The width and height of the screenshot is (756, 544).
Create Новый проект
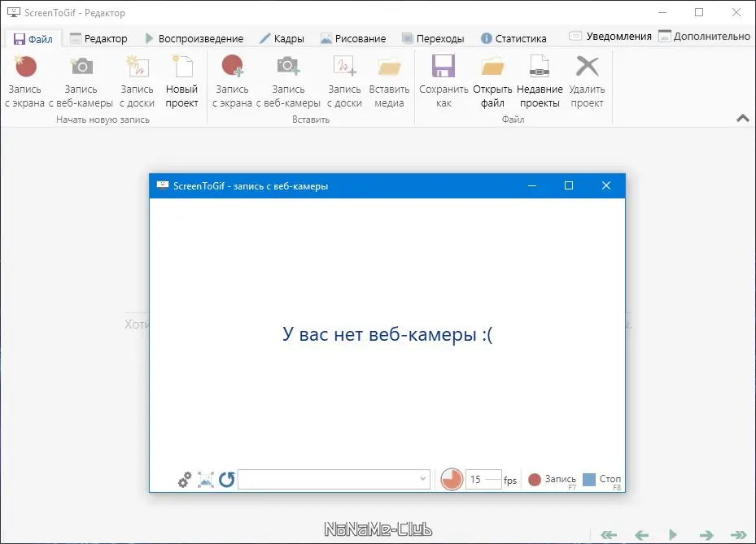(x=181, y=81)
